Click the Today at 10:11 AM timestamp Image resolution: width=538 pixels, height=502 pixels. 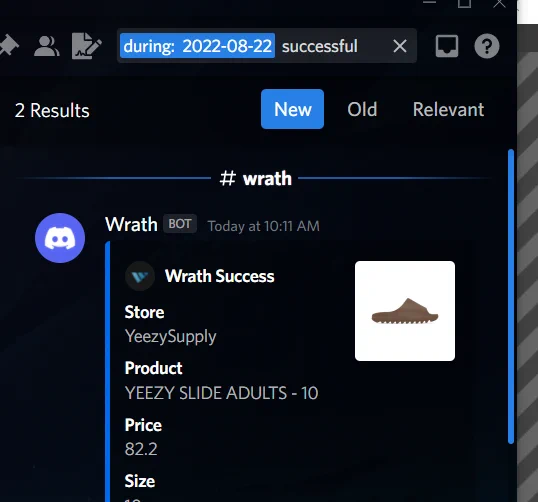pyautogui.click(x=264, y=226)
